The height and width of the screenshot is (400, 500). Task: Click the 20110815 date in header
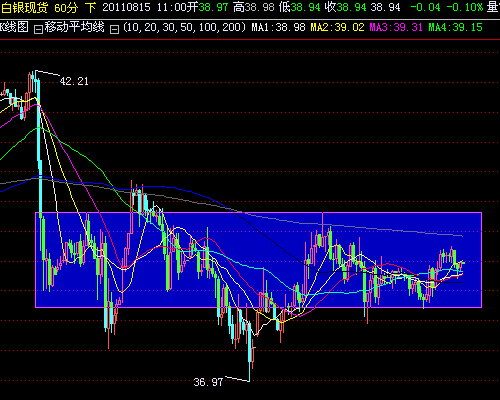click(126, 7)
